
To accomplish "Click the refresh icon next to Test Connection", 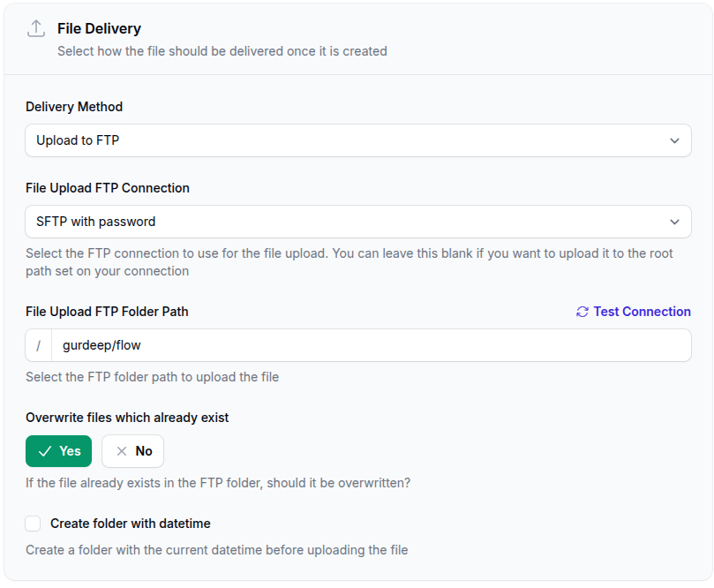I will [582, 312].
